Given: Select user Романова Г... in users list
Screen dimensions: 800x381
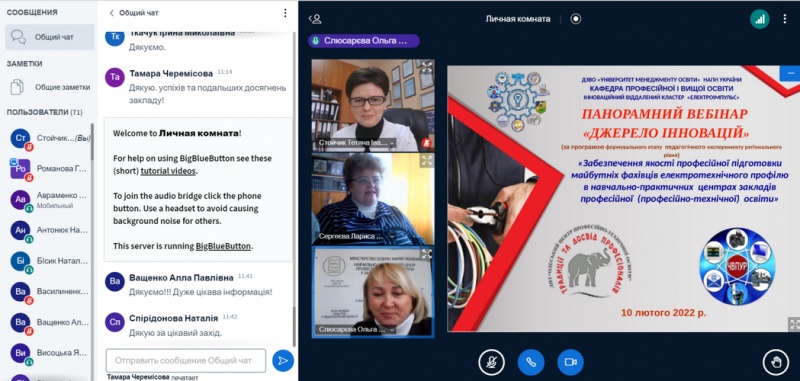Looking at the screenshot, I should point(49,169).
